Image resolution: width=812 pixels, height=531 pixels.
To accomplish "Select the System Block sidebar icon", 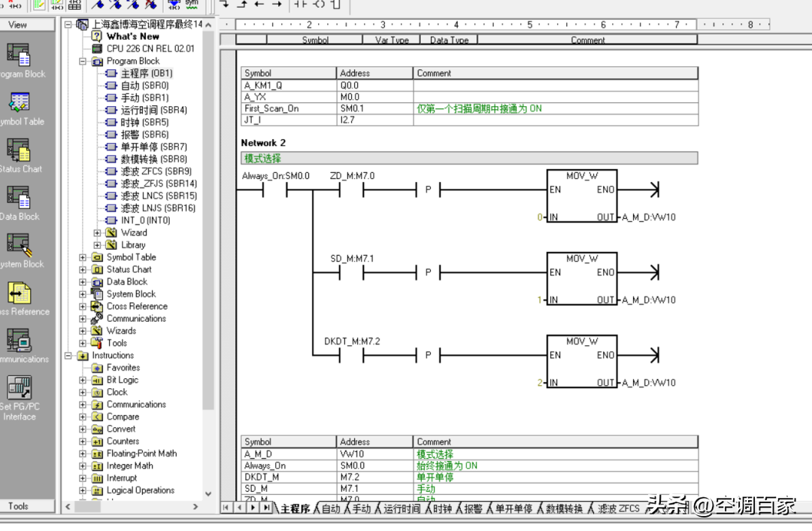I will pyautogui.click(x=18, y=245).
